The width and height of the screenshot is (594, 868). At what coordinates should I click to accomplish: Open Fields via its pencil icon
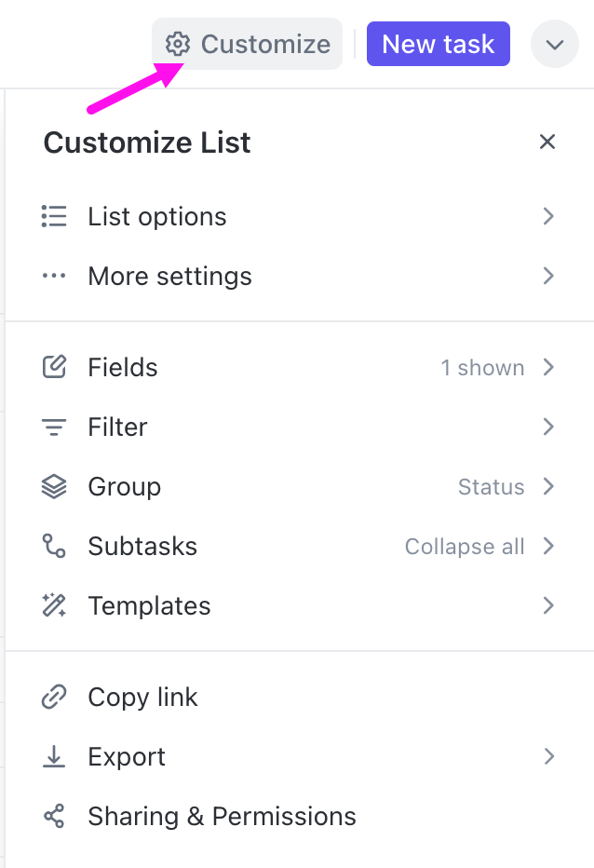[x=54, y=367]
